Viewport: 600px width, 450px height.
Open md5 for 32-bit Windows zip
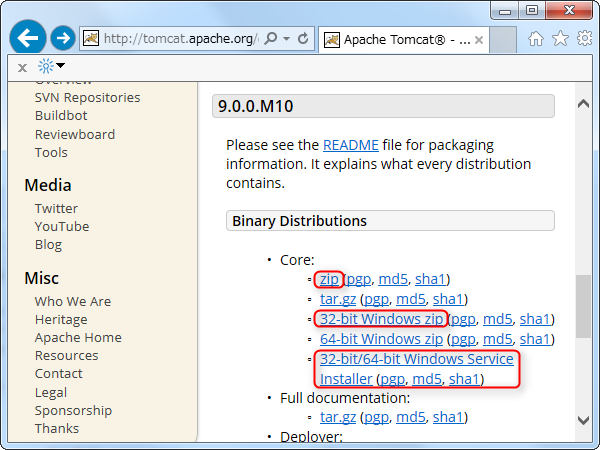pyautogui.click(x=497, y=319)
